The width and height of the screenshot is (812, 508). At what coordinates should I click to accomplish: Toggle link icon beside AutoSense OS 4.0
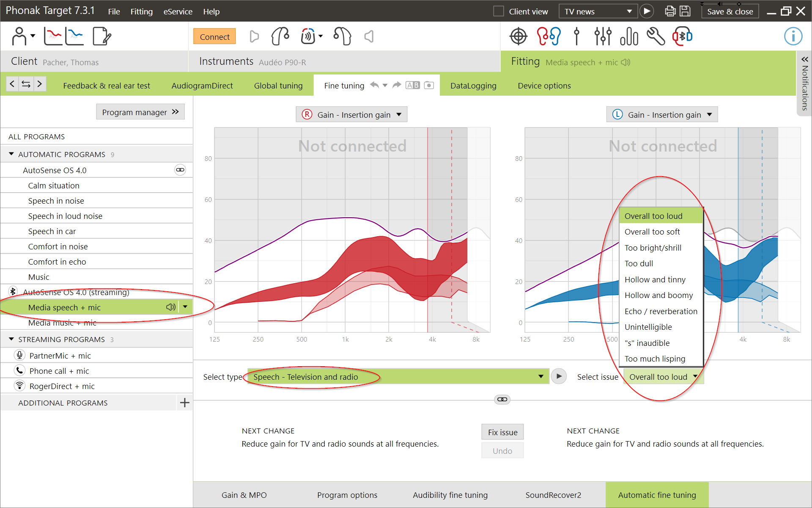[x=180, y=170]
